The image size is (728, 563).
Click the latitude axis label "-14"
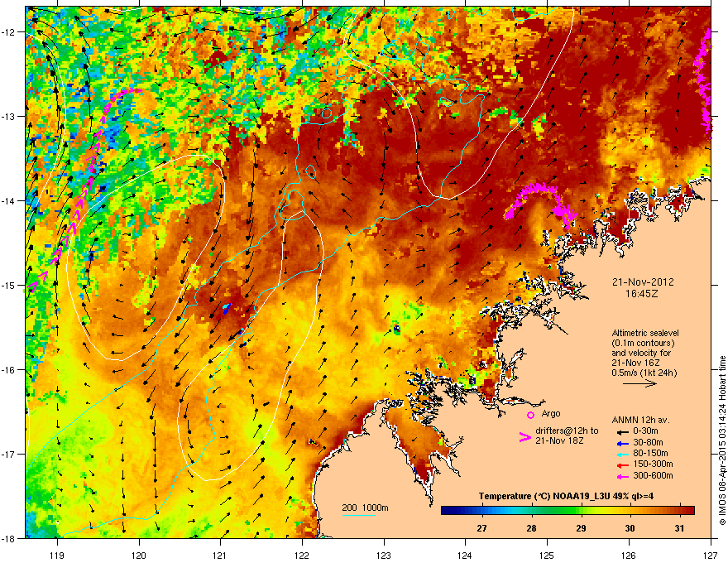[8, 200]
